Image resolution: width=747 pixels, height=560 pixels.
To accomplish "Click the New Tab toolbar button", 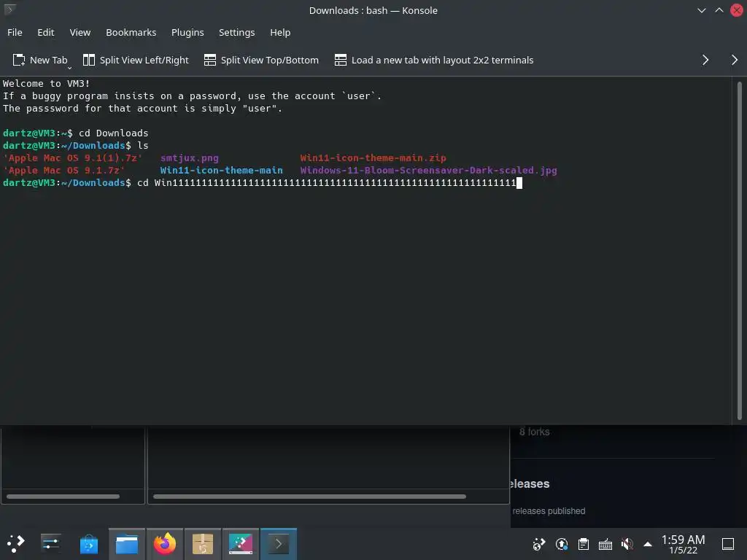I will (x=39, y=60).
